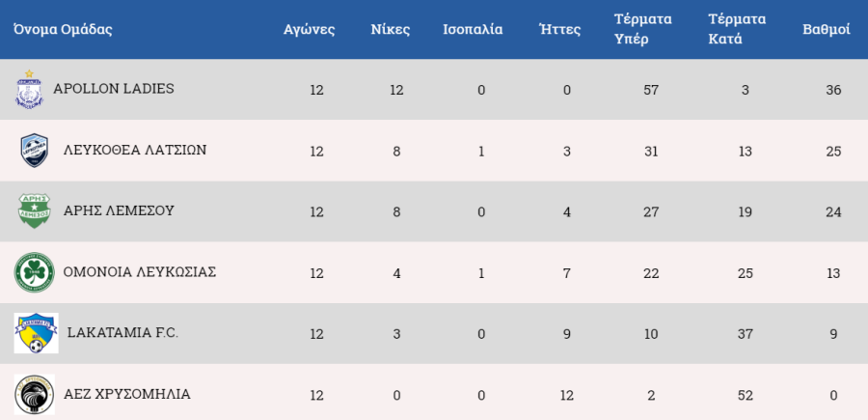
Task: Sort by Τέρματα Κατά column header
Action: [737, 29]
